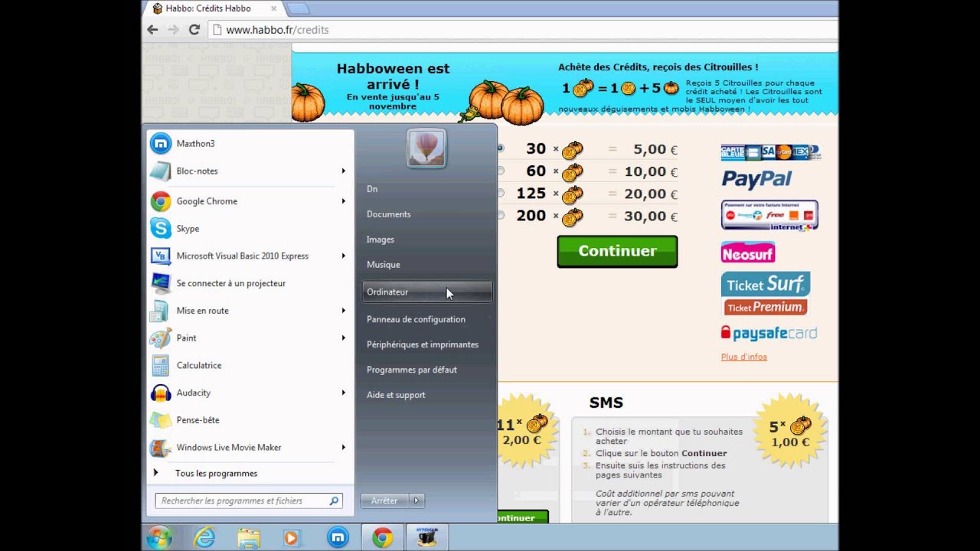Screen dimensions: 980x551
Task: Open file explorer folder on taskbar
Action: click(x=248, y=538)
